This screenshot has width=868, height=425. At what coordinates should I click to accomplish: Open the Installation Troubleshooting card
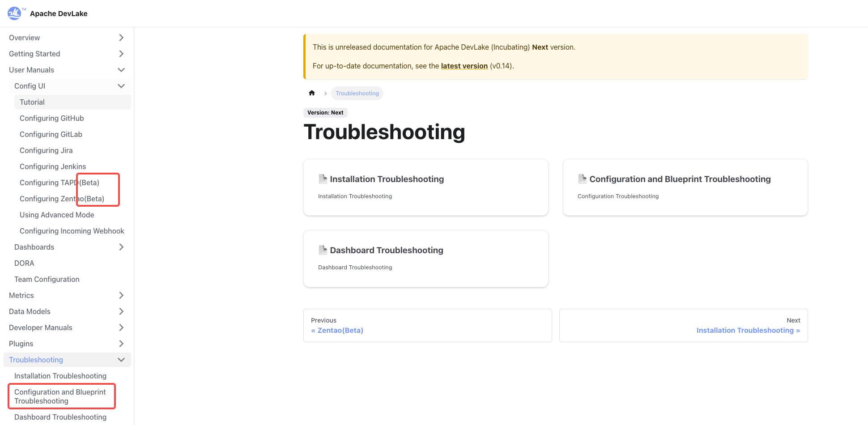(426, 187)
